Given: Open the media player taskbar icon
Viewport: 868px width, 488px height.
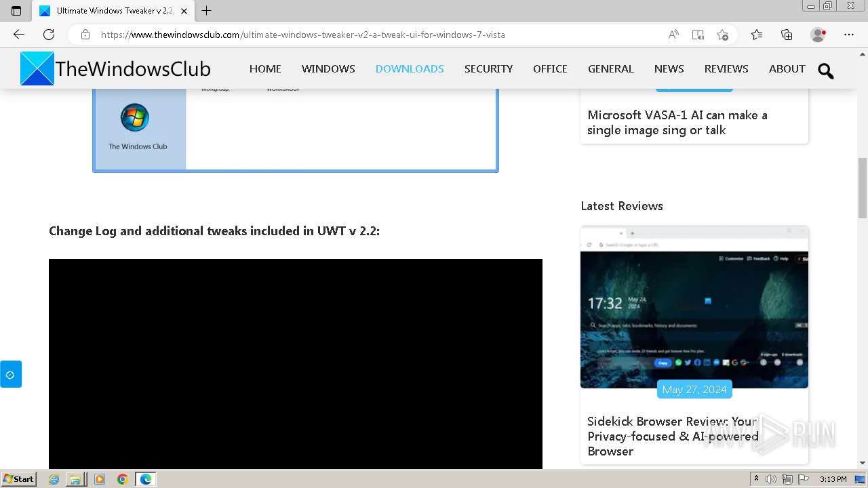Looking at the screenshot, I should (100, 479).
